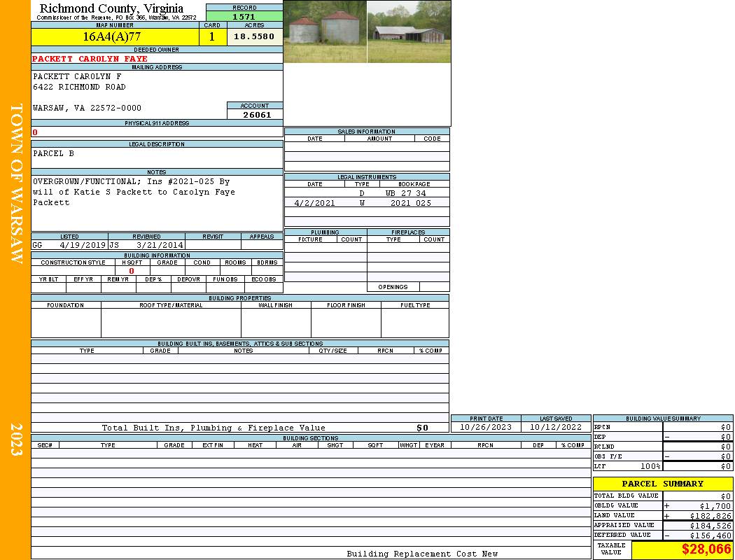The image size is (735, 560).
Task: Select the PARCEL B legal description
Action: pyautogui.click(x=53, y=153)
